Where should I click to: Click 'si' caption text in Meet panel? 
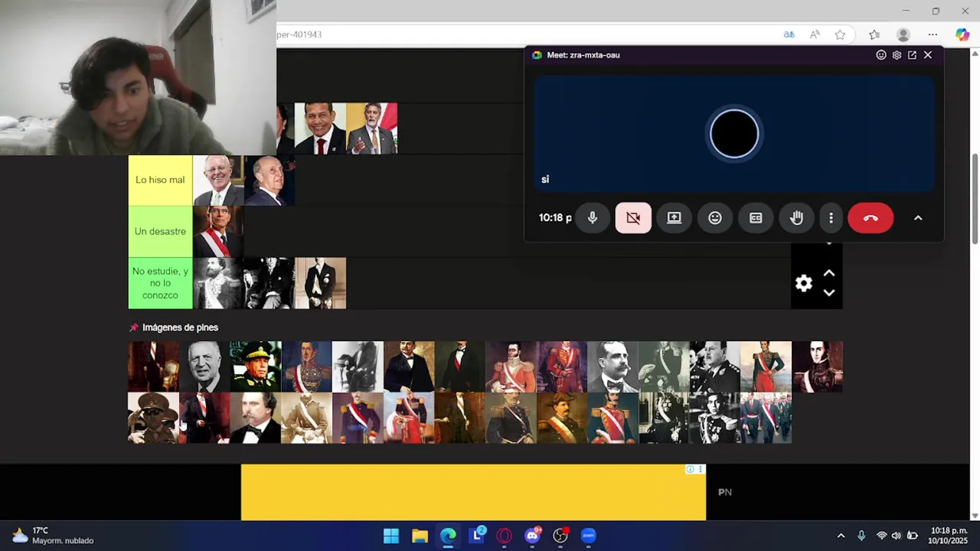pyautogui.click(x=545, y=179)
